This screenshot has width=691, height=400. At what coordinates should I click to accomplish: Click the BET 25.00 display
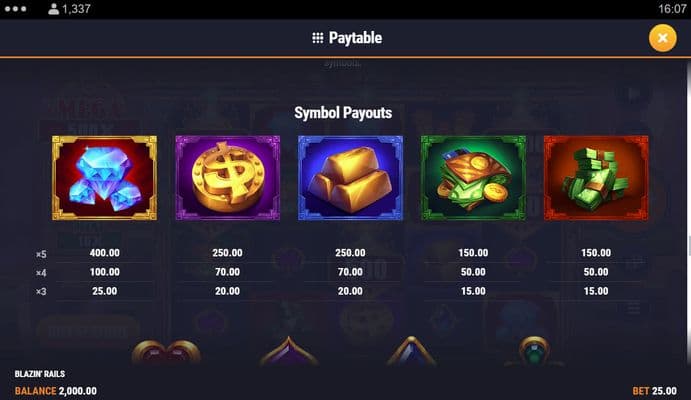(654, 391)
